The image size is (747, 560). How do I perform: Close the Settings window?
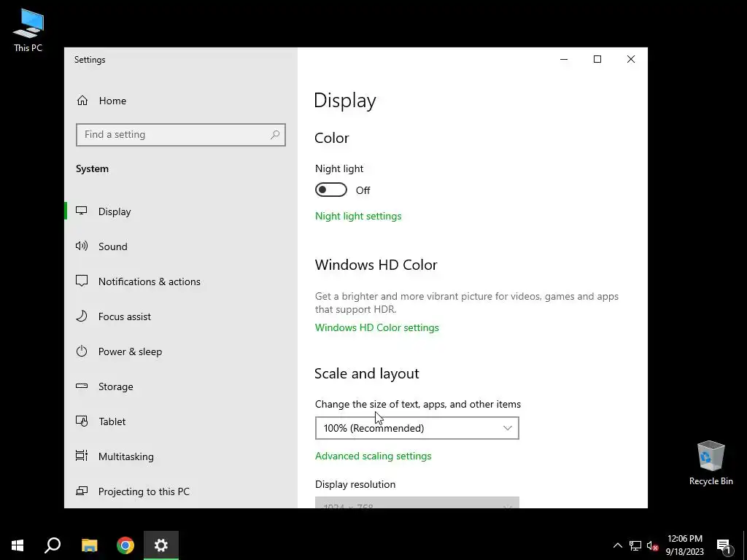pos(631,59)
